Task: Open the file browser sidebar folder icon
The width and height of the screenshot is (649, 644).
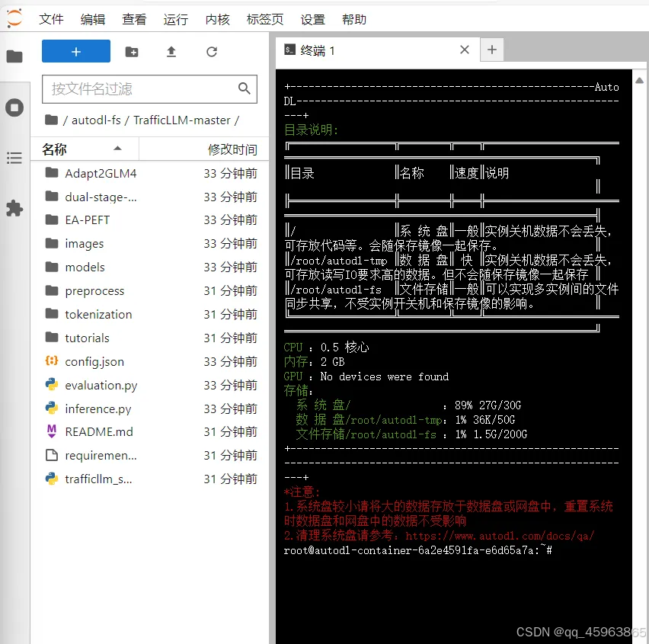Action: click(x=14, y=56)
